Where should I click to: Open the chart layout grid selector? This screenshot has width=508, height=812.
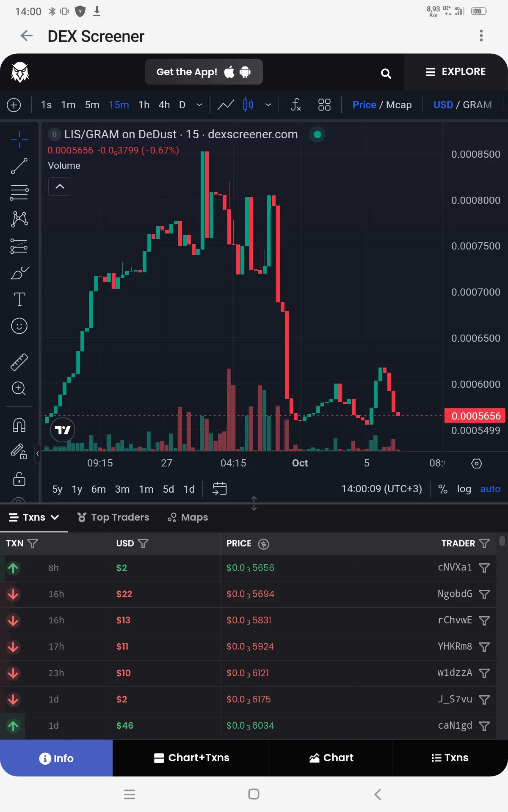pyautogui.click(x=324, y=104)
